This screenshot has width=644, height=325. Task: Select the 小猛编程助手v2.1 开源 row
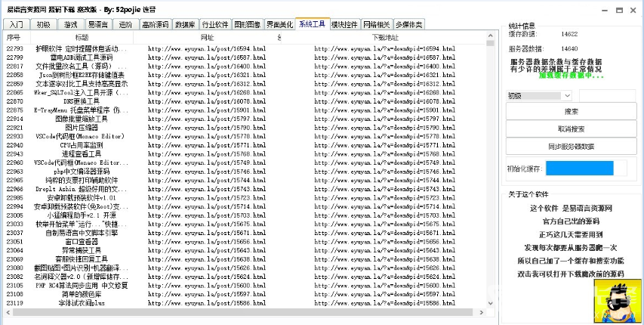click(245, 215)
